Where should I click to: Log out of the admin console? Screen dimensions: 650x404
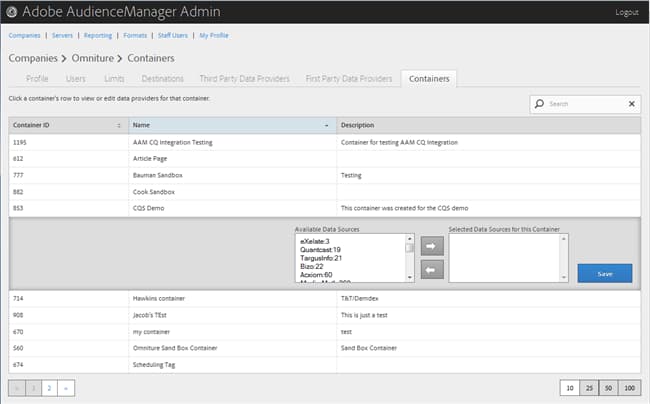626,12
